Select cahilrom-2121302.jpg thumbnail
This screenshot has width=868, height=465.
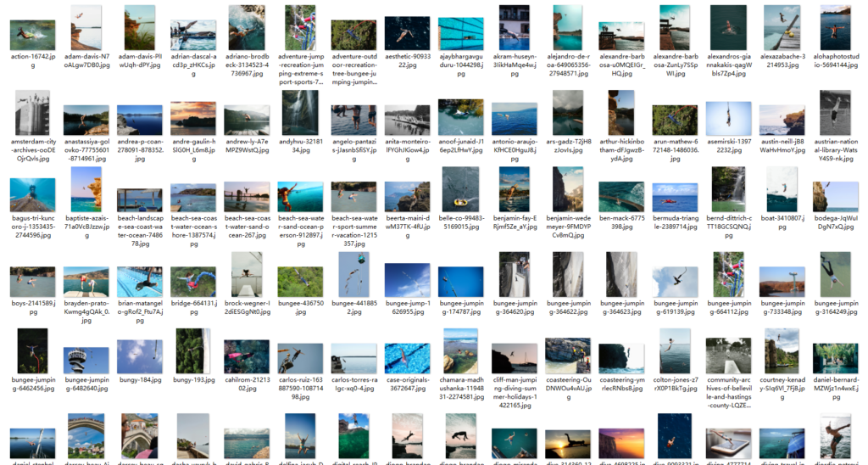[247, 356]
